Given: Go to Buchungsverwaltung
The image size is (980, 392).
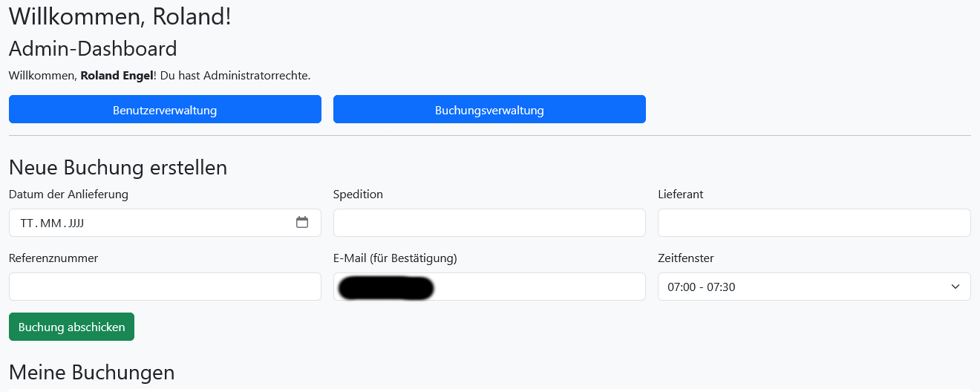Looking at the screenshot, I should click(x=489, y=109).
